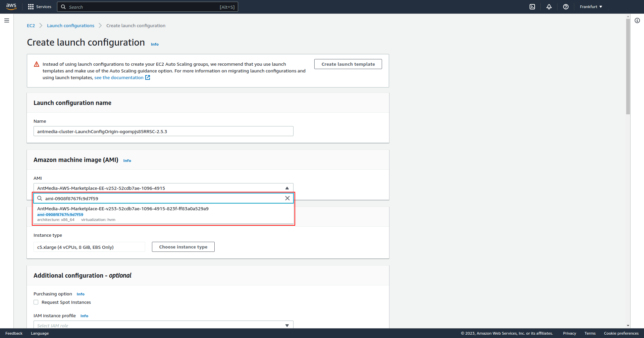
Task: Open Terms footer link
Action: coord(590,333)
